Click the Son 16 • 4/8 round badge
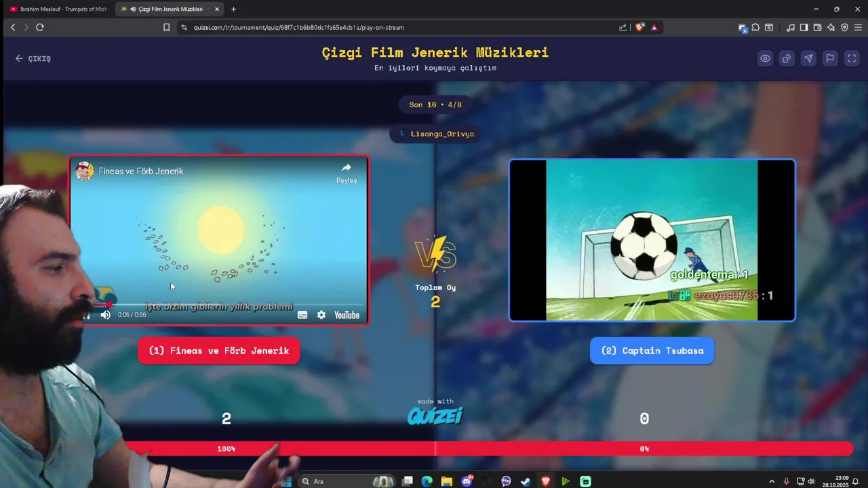868x488 pixels. click(435, 104)
